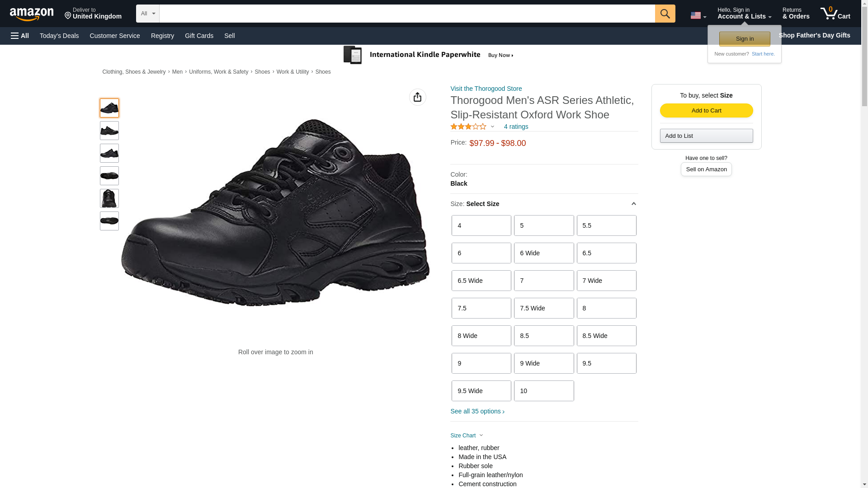Image resolution: width=868 pixels, height=488 pixels.
Task: Select size 7.5 Wide option
Action: pyautogui.click(x=544, y=308)
